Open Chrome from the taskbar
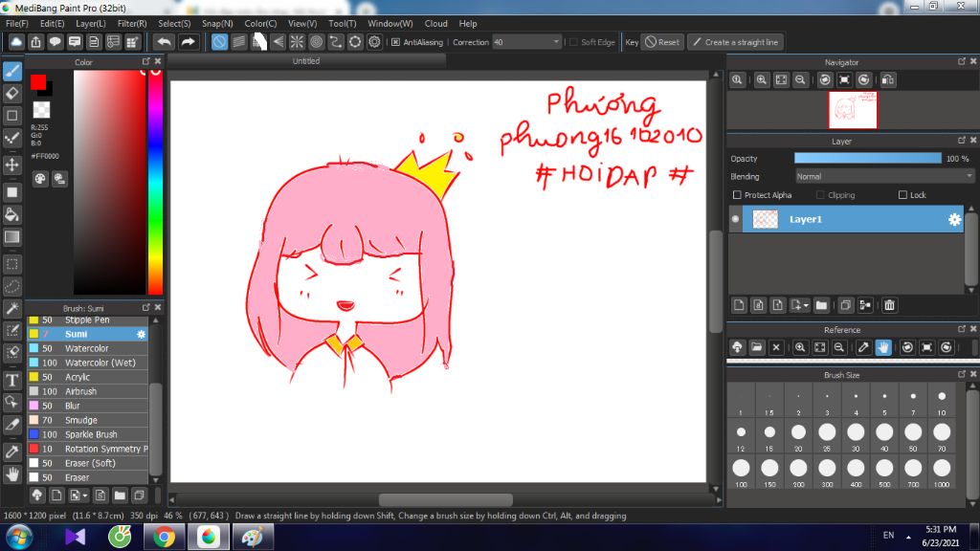The width and height of the screenshot is (980, 551). 164,537
